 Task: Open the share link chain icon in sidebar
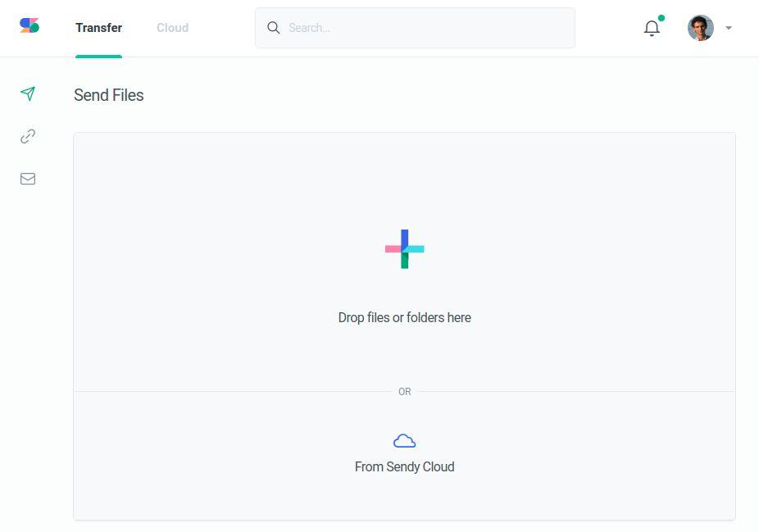click(28, 136)
